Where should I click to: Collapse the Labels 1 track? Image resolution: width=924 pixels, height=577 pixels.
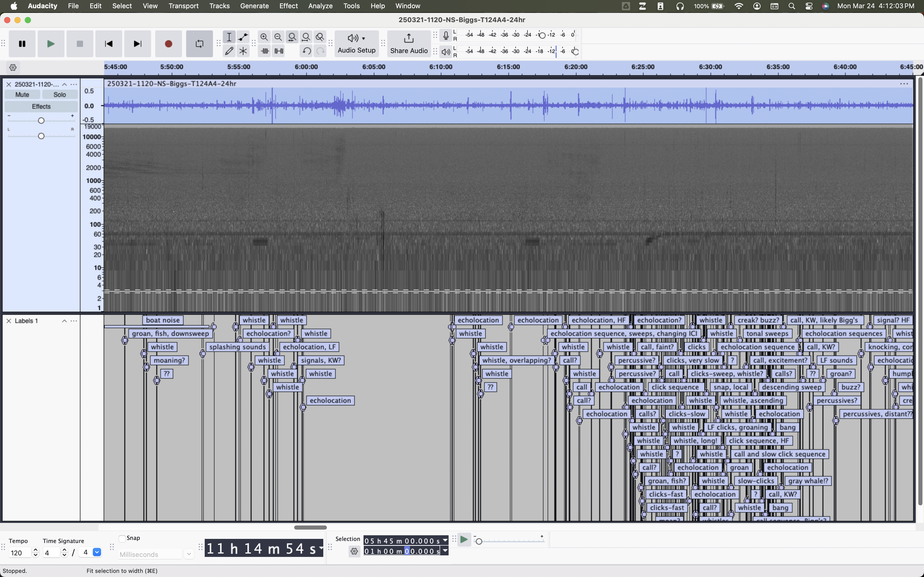(64, 321)
